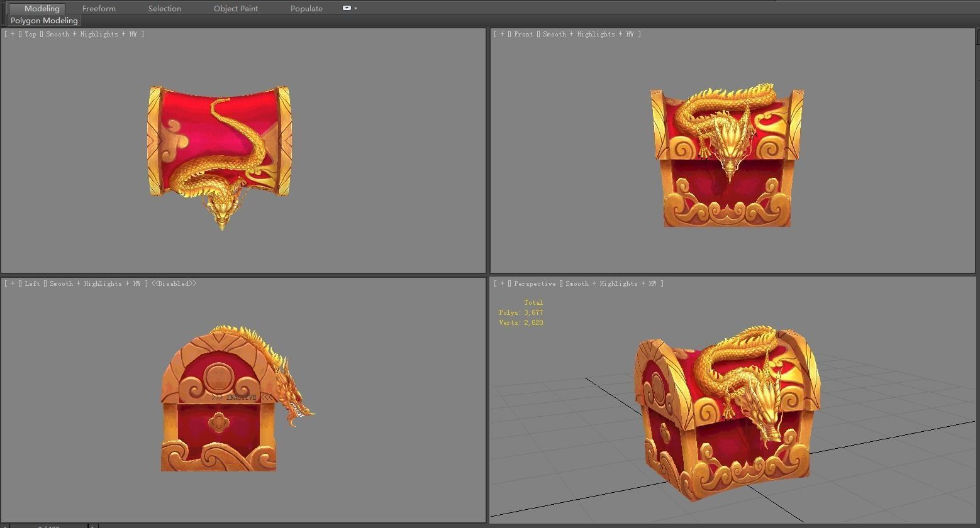Click the <<Disabled>> label in Left viewport
980x528 pixels.
click(174, 283)
